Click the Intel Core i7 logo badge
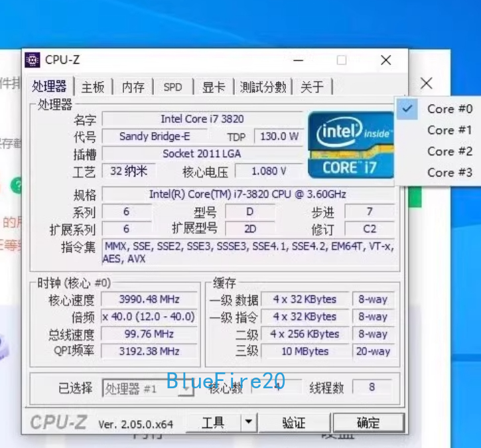 point(351,145)
